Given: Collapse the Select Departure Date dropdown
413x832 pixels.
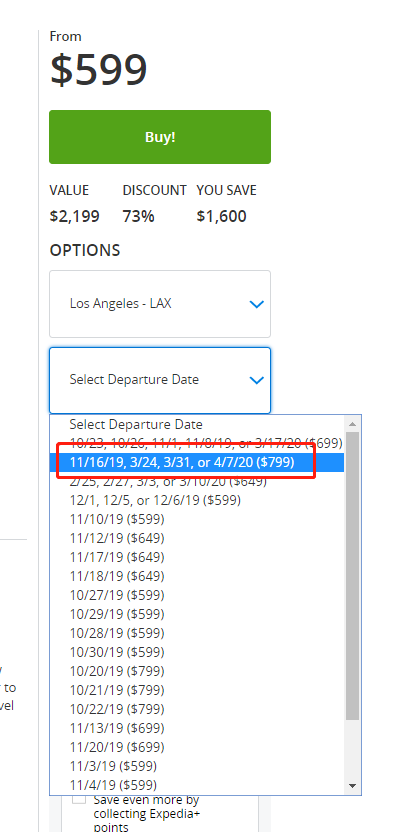Looking at the screenshot, I should coord(160,380).
